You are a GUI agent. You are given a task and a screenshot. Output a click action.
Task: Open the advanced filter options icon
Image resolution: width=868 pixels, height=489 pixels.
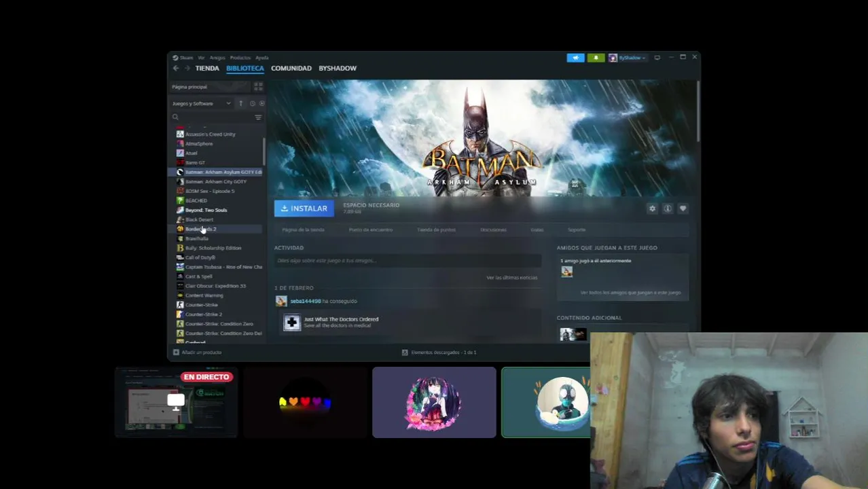(258, 117)
